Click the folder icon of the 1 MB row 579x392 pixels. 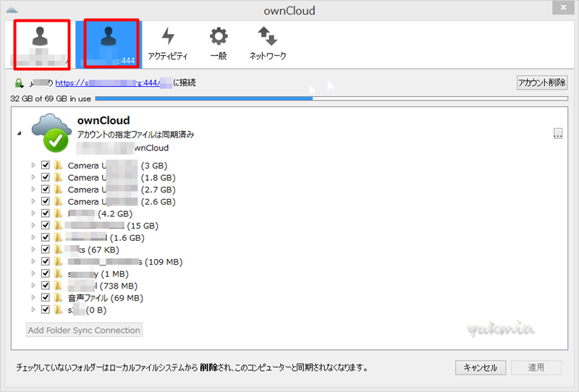tap(59, 273)
